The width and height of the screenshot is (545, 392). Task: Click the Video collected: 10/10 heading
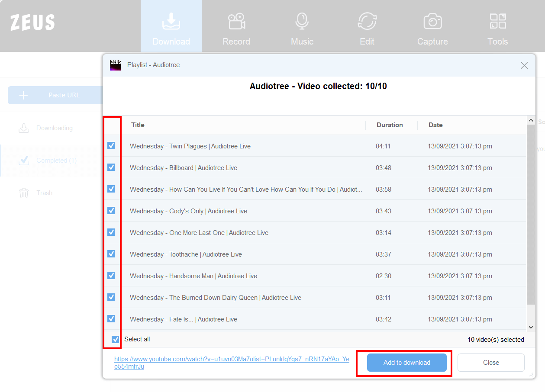[x=318, y=86]
